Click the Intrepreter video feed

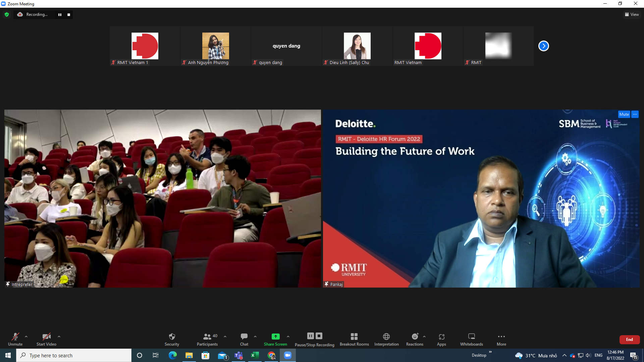[x=163, y=198]
